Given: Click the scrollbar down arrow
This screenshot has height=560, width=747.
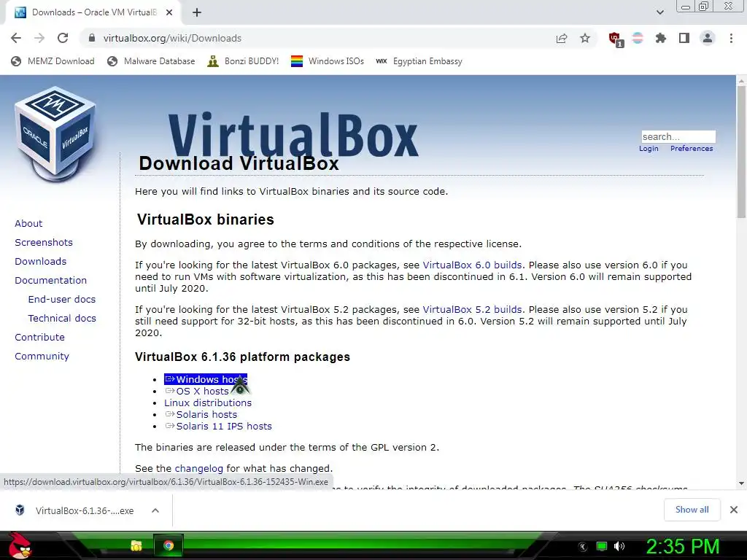Looking at the screenshot, I should tap(741, 483).
